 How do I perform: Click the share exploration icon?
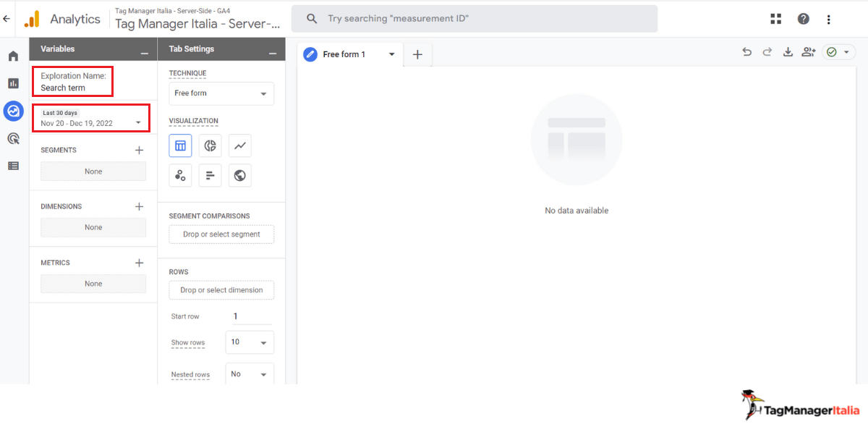tap(809, 52)
